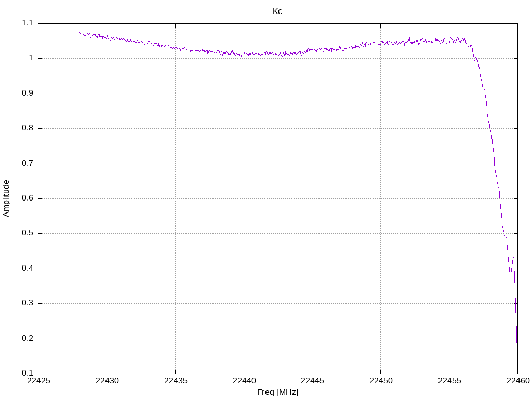Click the y-axis tick label 1
532x399 pixels.
31,58
